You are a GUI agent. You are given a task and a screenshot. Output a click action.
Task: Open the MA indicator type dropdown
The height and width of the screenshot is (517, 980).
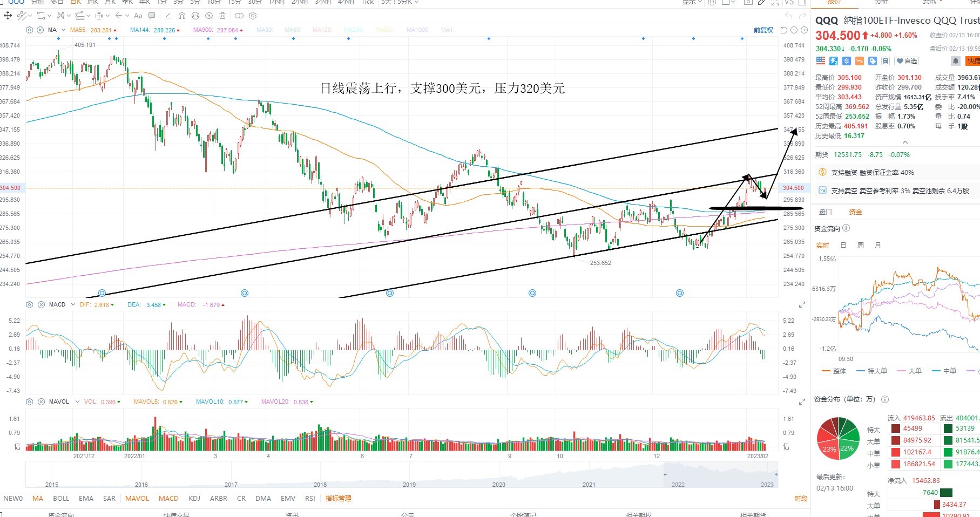pyautogui.click(x=64, y=30)
